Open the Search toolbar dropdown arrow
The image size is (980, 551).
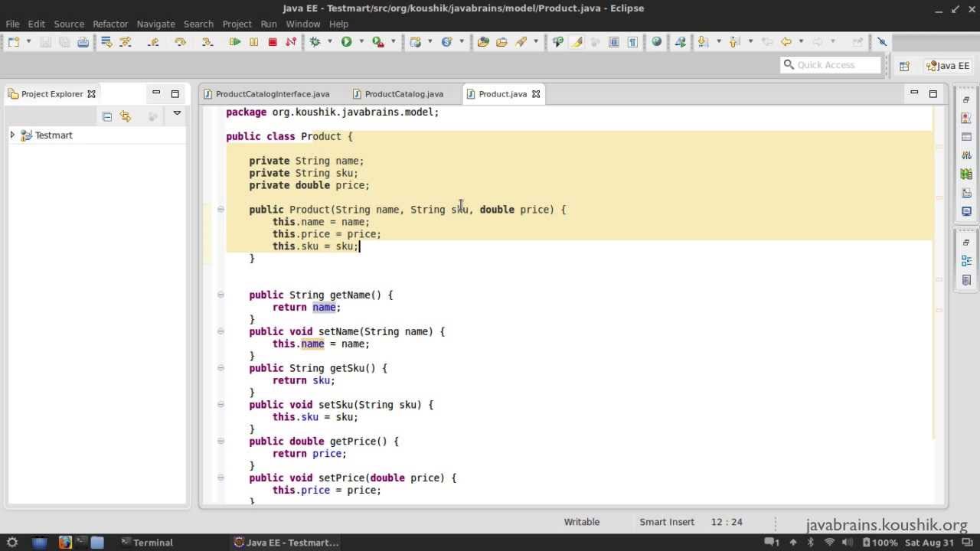[x=536, y=42]
